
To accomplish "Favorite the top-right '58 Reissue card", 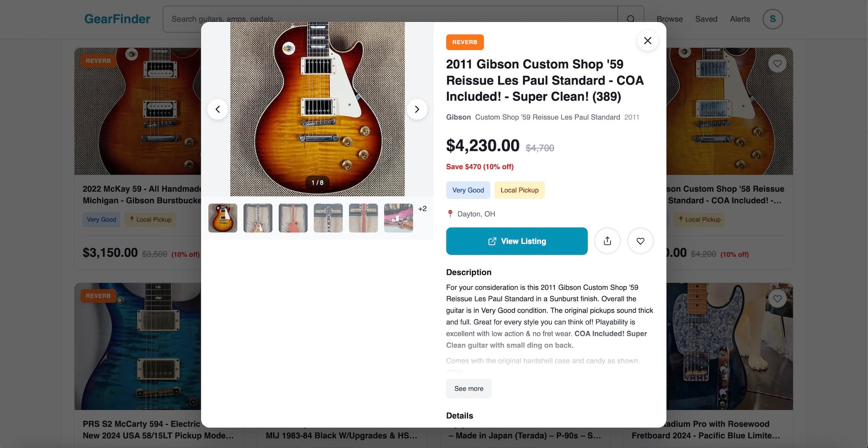I will (777, 64).
